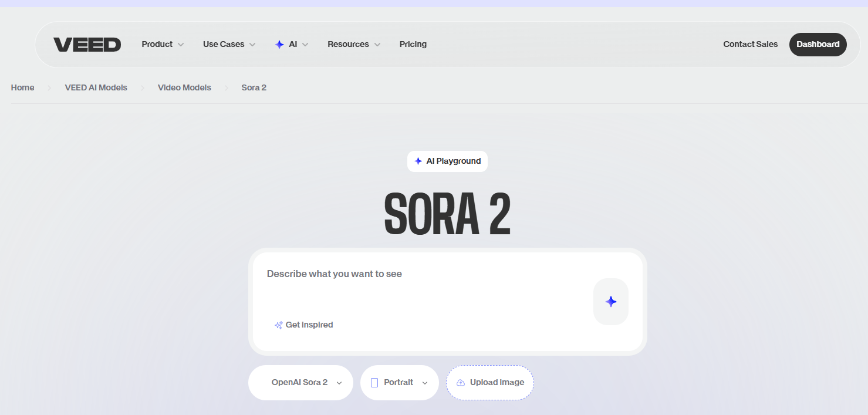Click the portrait orientation rectangle icon

click(374, 383)
